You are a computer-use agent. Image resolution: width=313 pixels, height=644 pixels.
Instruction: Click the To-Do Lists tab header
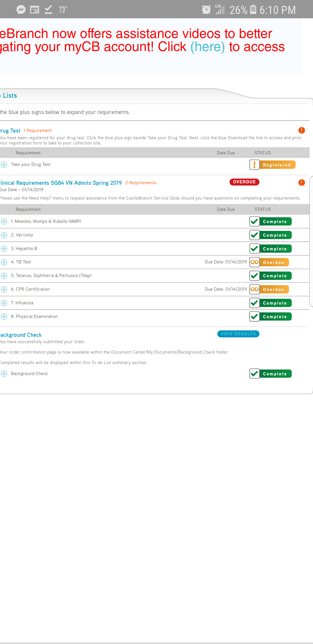(9, 96)
